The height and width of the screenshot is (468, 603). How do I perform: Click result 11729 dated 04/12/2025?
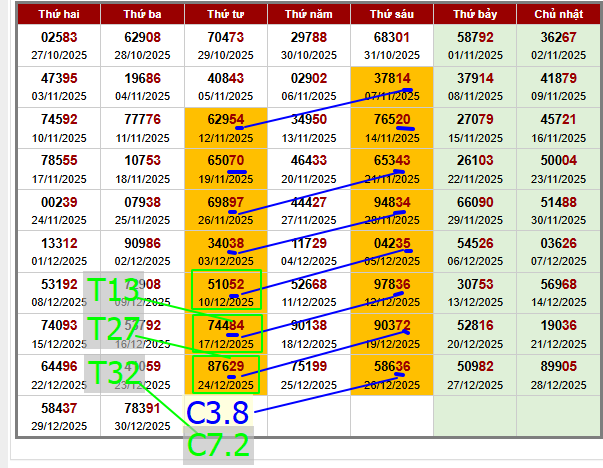coord(308,243)
